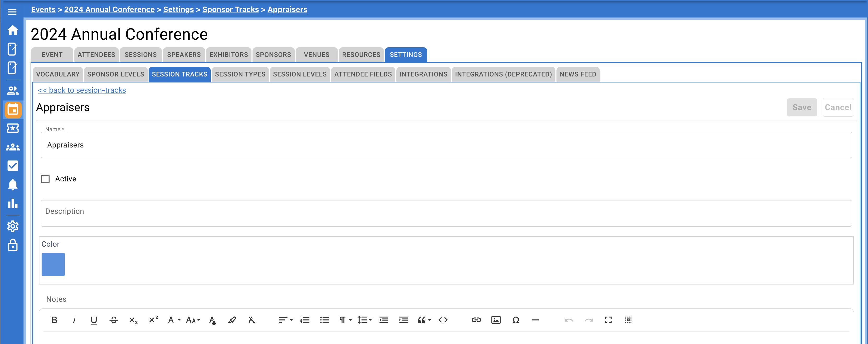Image resolution: width=868 pixels, height=344 pixels.
Task: Insert an image into the Notes field
Action: 496,320
